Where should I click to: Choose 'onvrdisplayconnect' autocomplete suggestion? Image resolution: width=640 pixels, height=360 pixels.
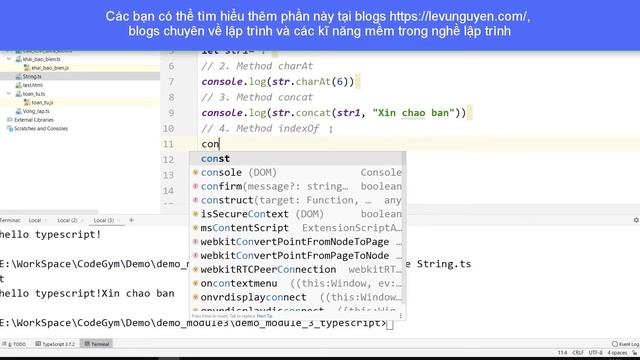297,298
